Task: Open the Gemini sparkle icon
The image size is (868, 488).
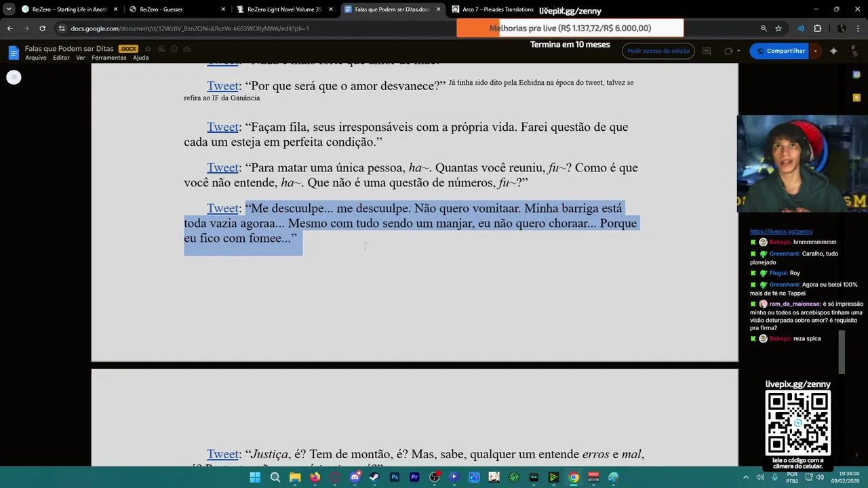Action: coord(833,51)
